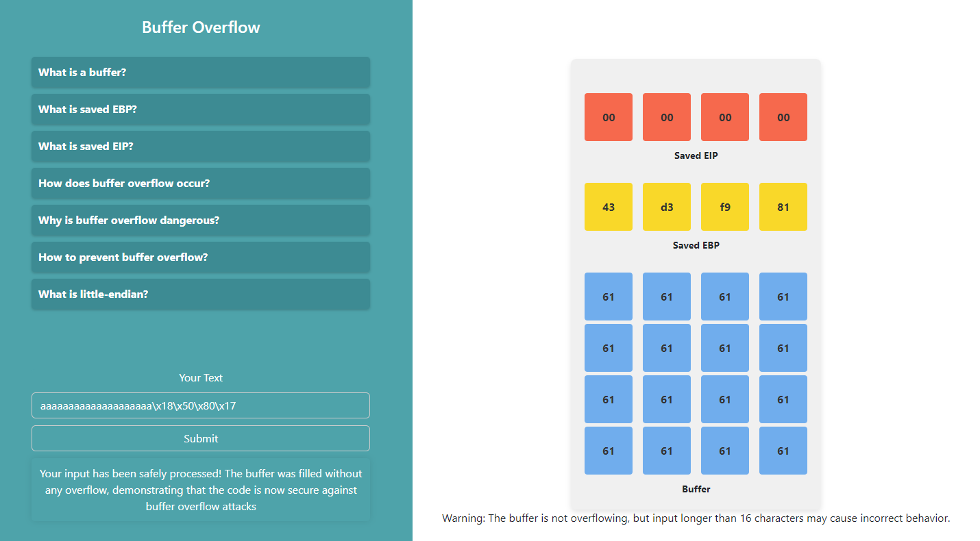Viewport: 980px width, 541px height.
Task: Click the Your Text input field
Action: (200, 405)
